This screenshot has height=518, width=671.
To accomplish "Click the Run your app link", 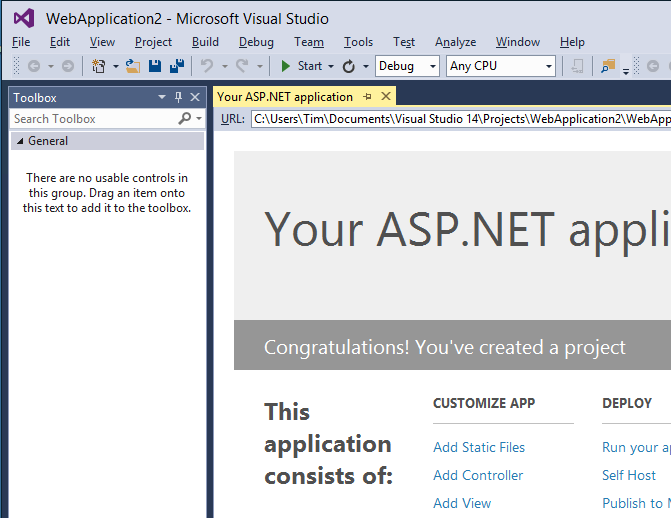I will coord(636,447).
